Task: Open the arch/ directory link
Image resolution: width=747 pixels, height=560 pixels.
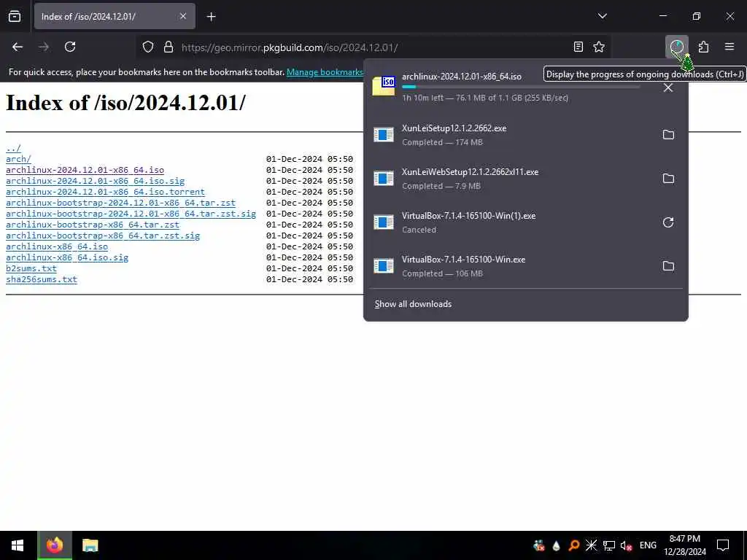Action: 18,159
